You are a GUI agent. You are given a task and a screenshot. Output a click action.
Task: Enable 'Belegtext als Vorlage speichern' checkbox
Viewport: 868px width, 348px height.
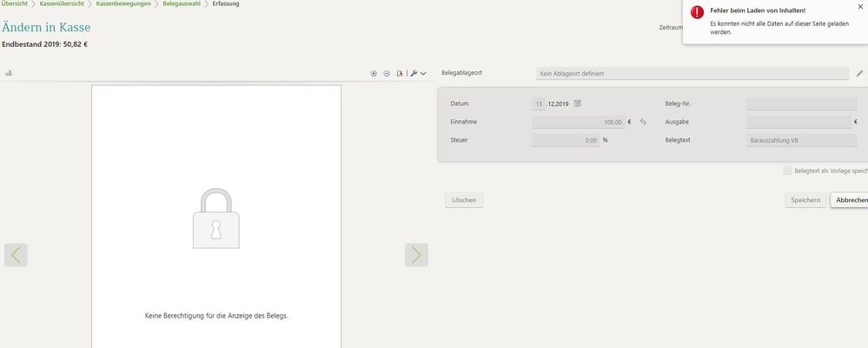(x=787, y=171)
